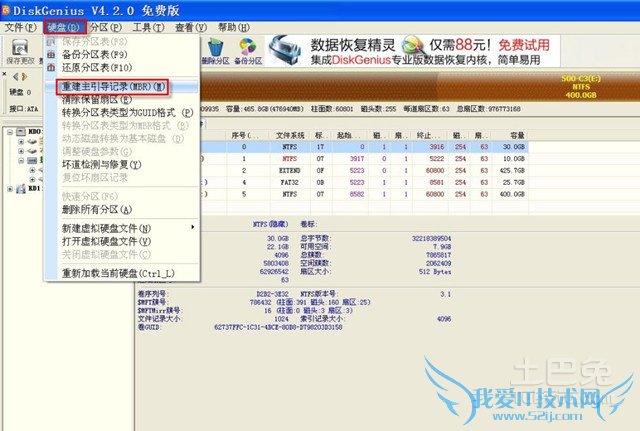
Task: Open the 新建虚拟硬盘文件 submenu arrow
Action: [193, 227]
